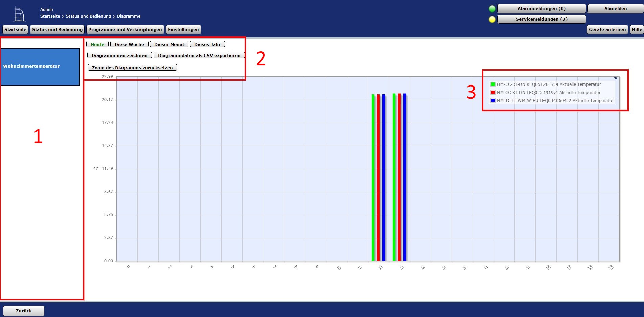Click y-axis label 11.49
The image size is (644, 317).
coord(107,169)
